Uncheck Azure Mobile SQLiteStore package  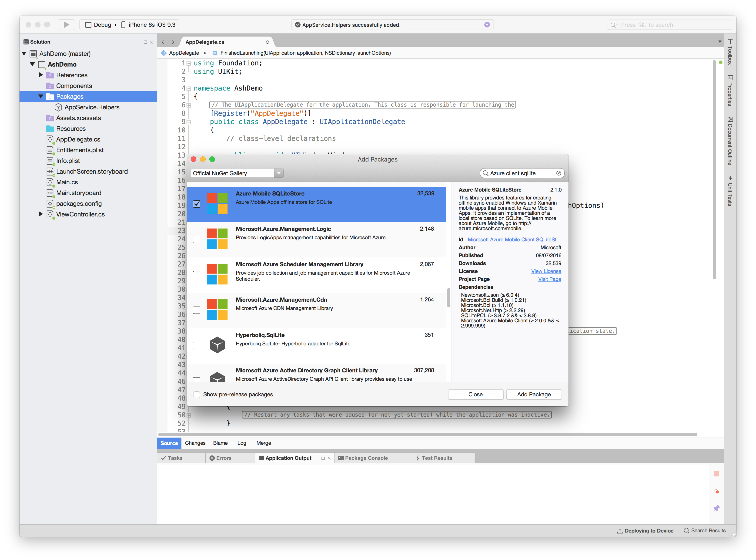pos(197,204)
